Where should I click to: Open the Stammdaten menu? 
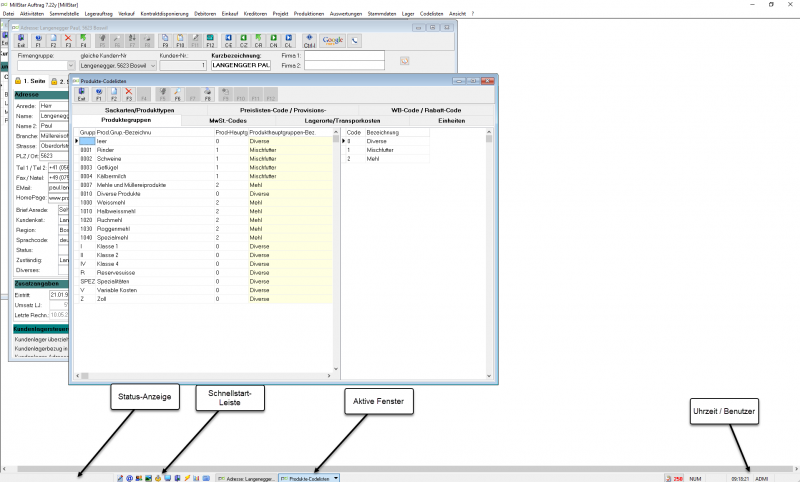coord(382,14)
